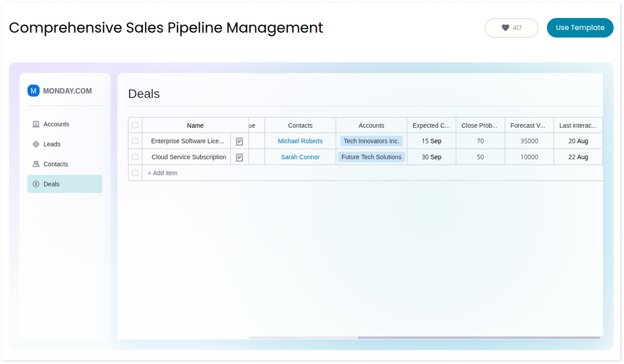This screenshot has width=624, height=364.
Task: Open the notes icon for Enterprise Software License row
Action: click(239, 141)
